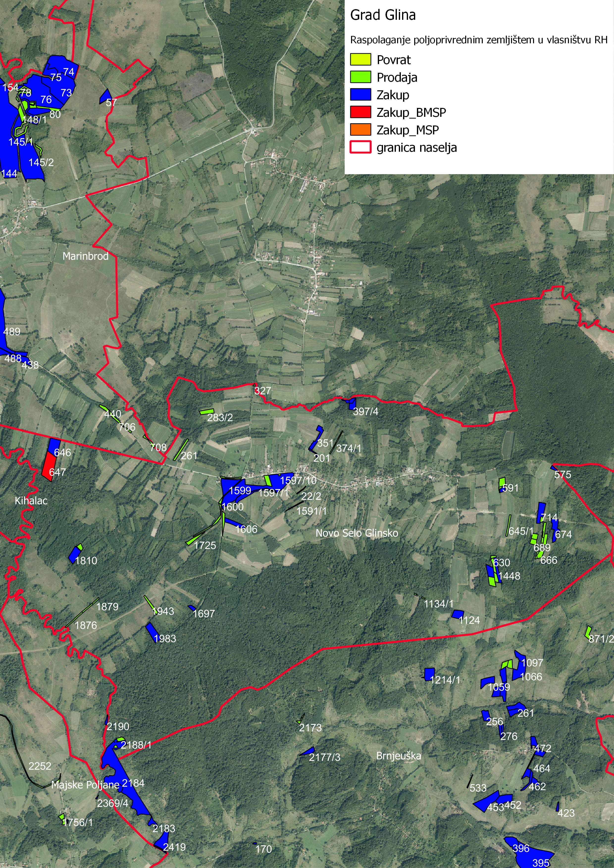
Task: Click the red Zakup_BMSP legend swatch
Action: pos(360,112)
